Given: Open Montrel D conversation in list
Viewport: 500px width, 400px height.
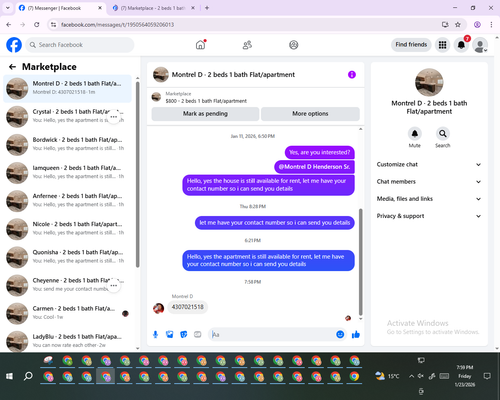Looking at the screenshot, I should 67,89.
